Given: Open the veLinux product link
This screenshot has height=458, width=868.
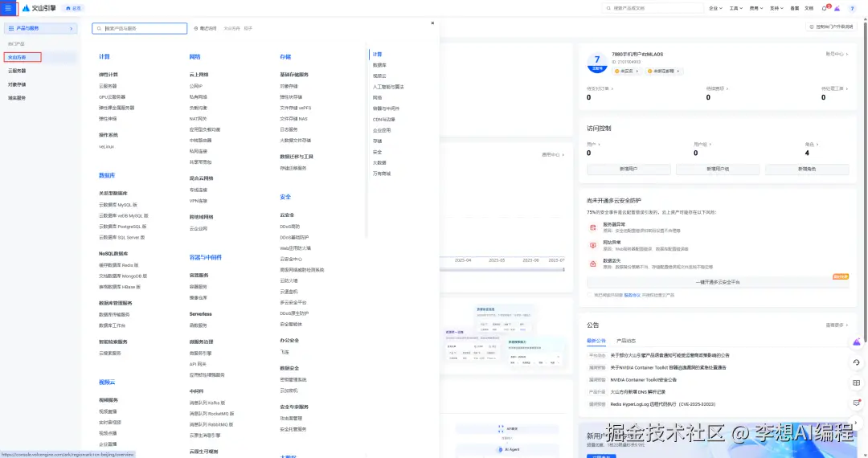Looking at the screenshot, I should click(x=106, y=146).
